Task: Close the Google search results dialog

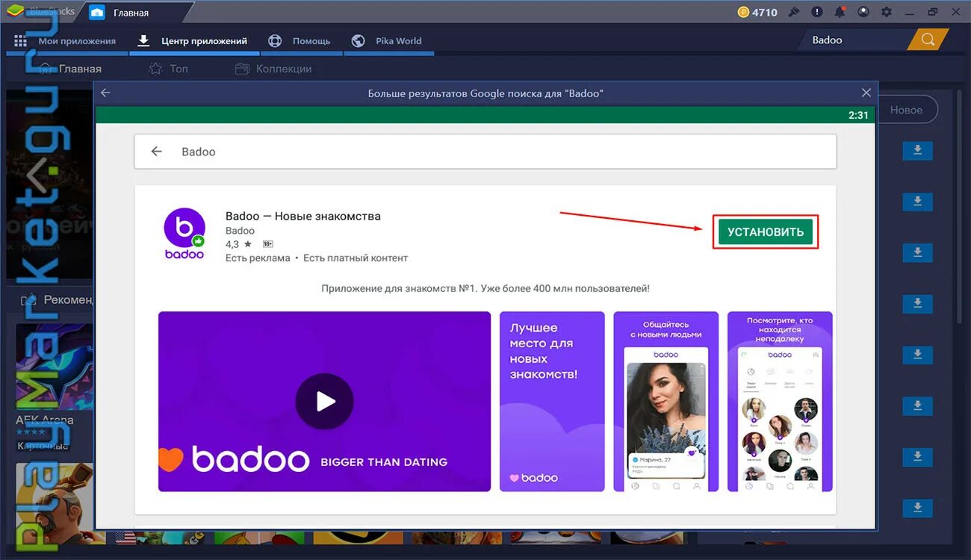Action: point(866,93)
